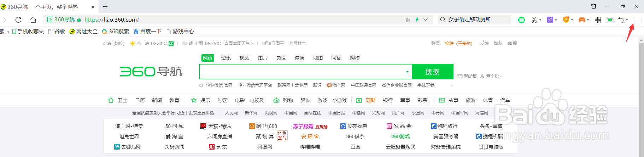Open the purple translate icon

[550, 20]
